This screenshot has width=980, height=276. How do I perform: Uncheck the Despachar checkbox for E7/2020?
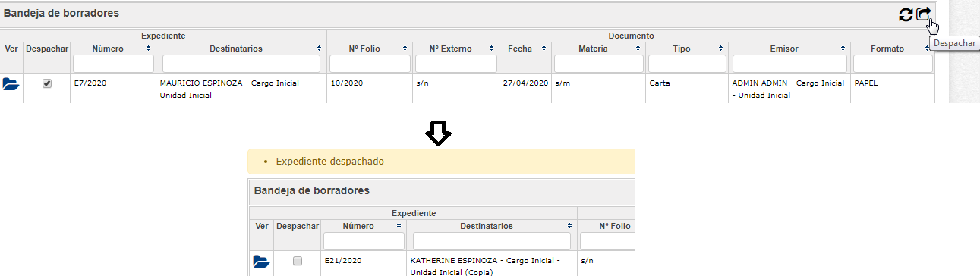pos(47,83)
